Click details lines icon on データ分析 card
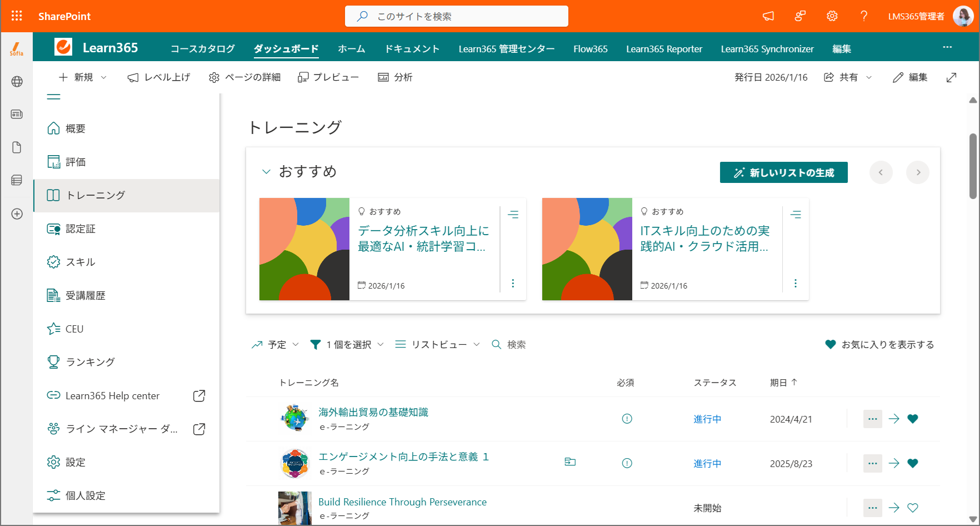 pos(513,215)
